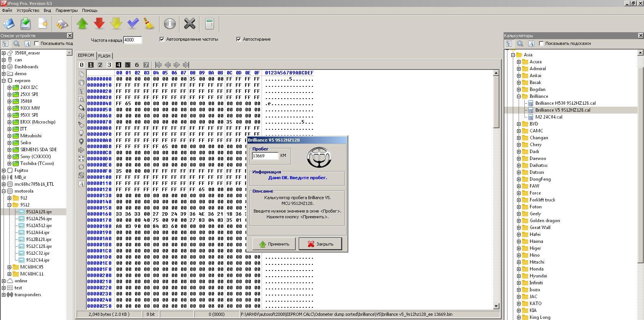Click the new blank document icon

tap(43, 24)
